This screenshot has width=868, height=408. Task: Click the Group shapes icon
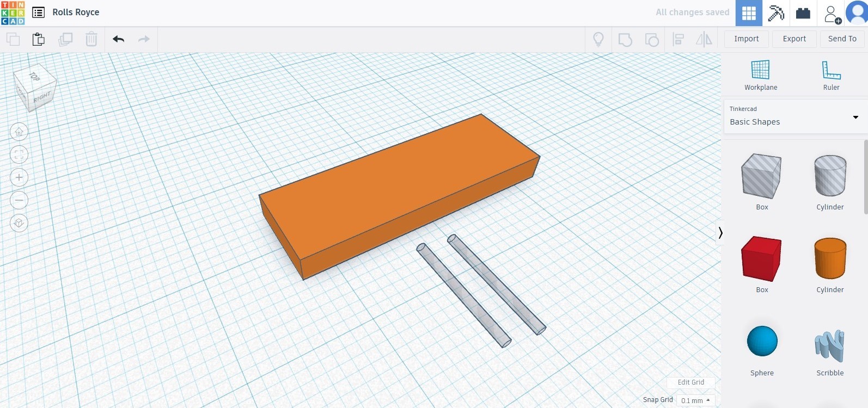625,39
